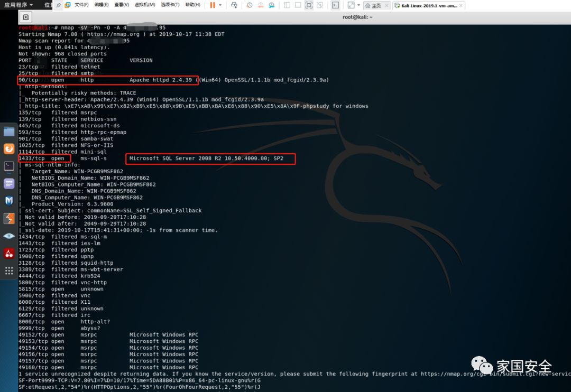571x392 pixels.
Task: Open the eye-shaped dock application icon
Action: (x=9, y=236)
